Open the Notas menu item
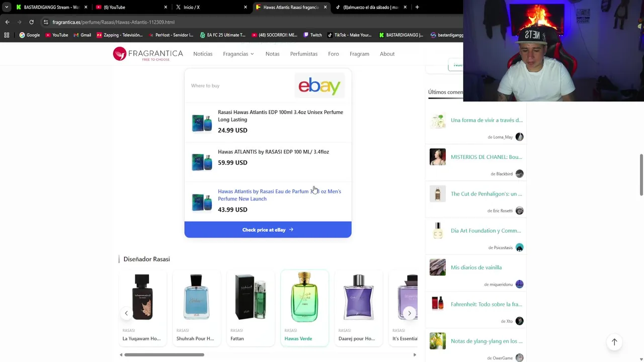 (x=272, y=54)
